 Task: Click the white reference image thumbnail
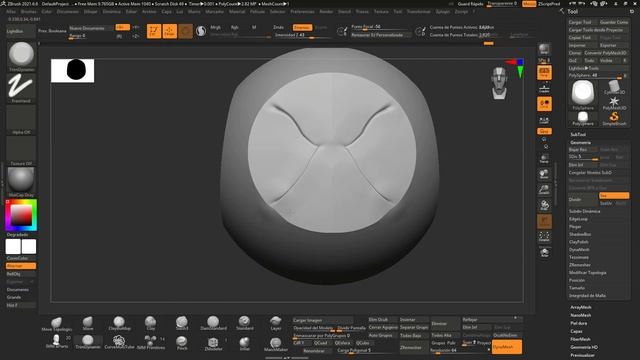(x=72, y=71)
